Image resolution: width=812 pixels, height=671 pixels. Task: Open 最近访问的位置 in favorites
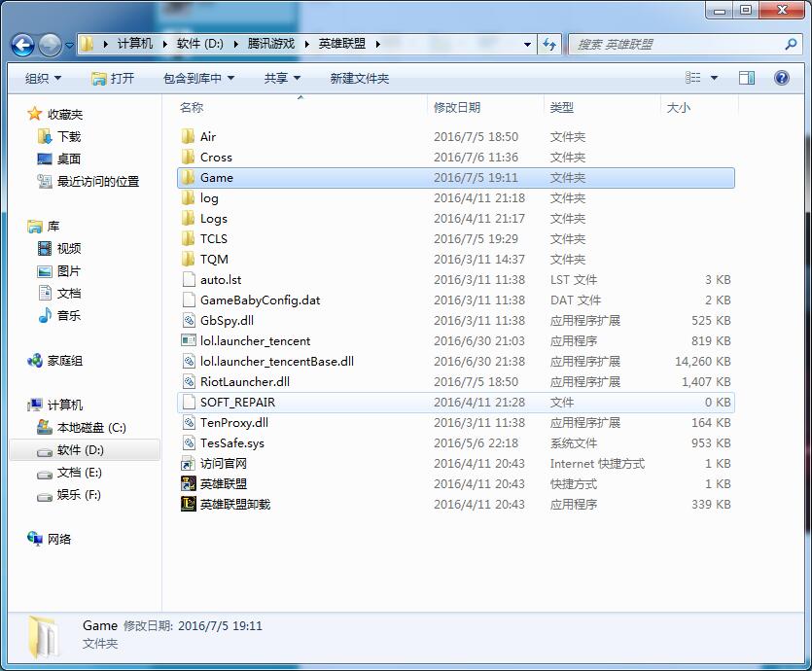tap(98, 181)
